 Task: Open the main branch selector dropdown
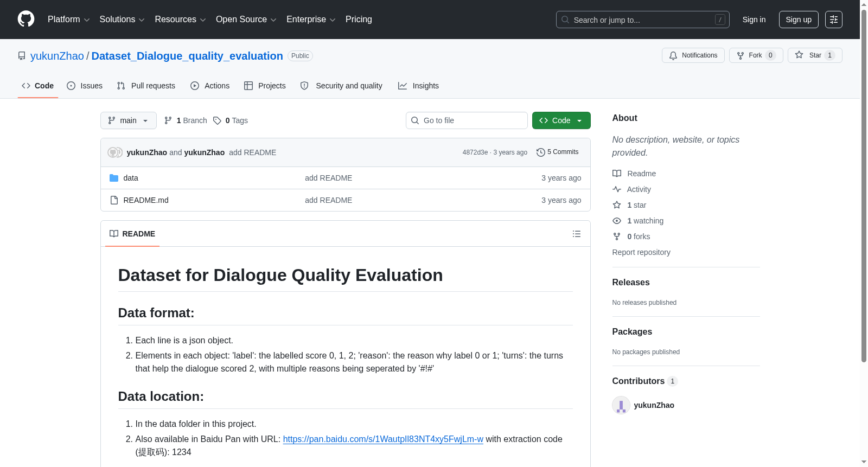(129, 120)
